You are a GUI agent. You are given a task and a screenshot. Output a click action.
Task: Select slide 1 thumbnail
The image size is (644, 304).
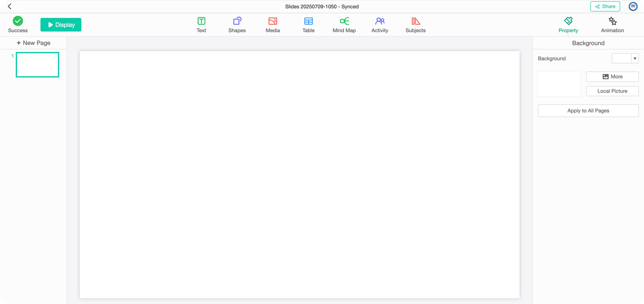point(37,64)
